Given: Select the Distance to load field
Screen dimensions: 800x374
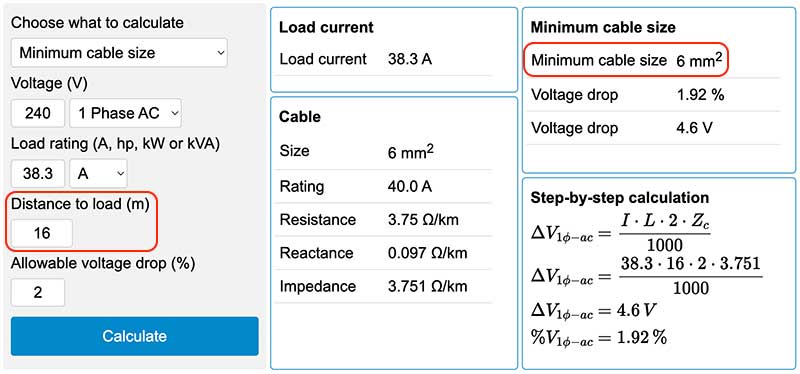Looking at the screenshot, I should [x=42, y=234].
